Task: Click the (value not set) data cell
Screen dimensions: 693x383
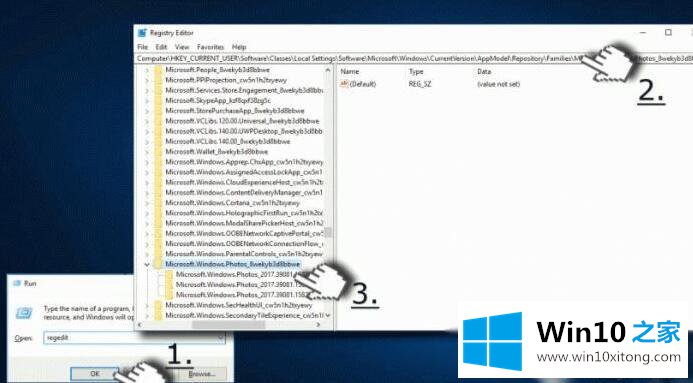Action: (499, 84)
